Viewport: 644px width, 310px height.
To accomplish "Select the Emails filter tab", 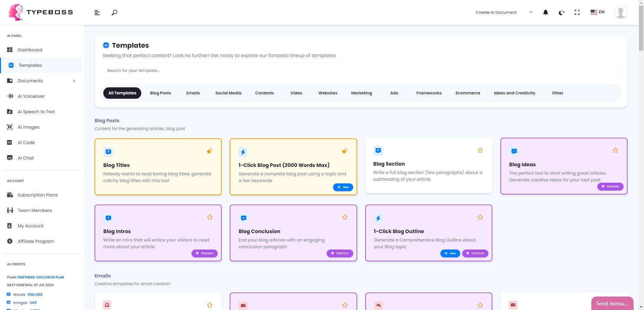I will click(x=193, y=93).
